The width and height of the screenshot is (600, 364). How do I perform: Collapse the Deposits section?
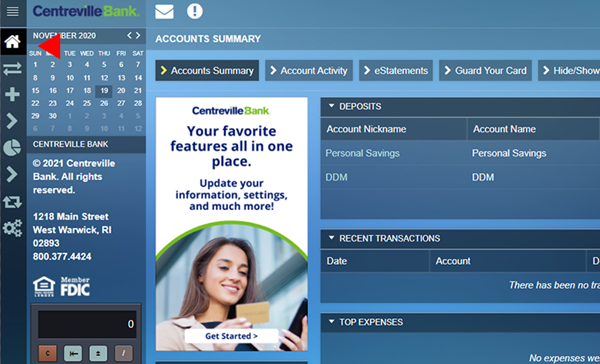pos(331,106)
